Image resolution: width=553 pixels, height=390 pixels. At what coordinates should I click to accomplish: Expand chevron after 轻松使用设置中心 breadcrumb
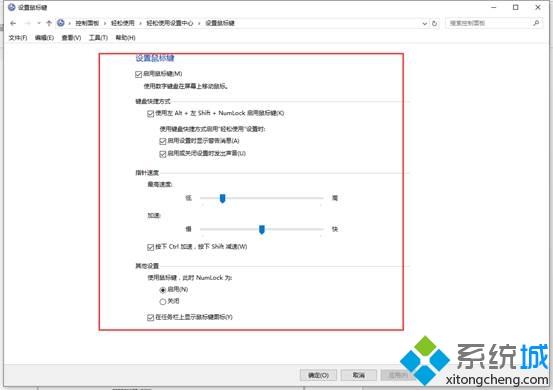199,23
